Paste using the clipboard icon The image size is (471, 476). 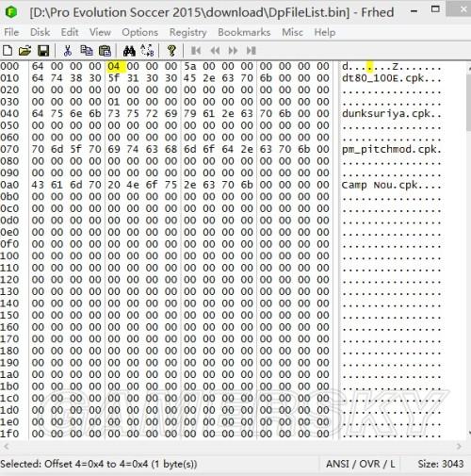coord(105,50)
